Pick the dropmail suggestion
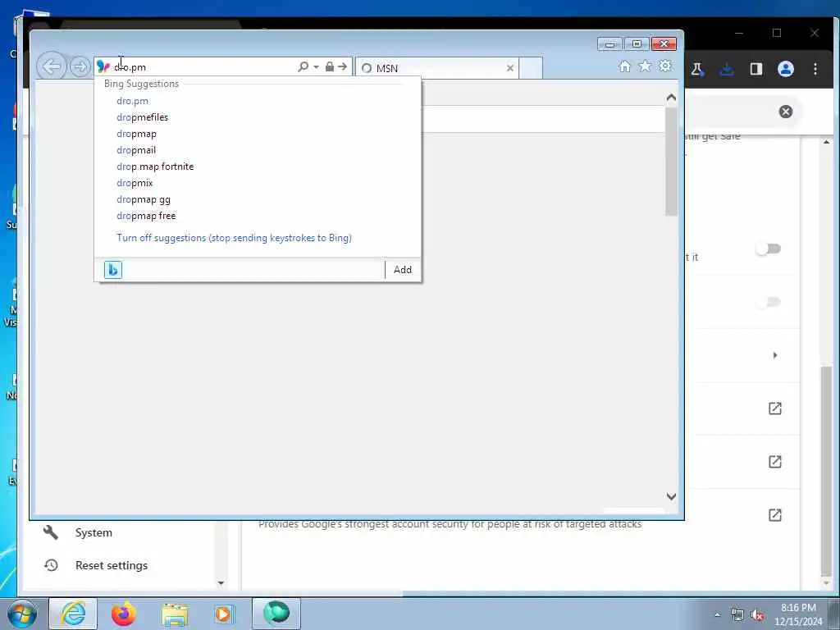The height and width of the screenshot is (630, 840). pos(136,150)
